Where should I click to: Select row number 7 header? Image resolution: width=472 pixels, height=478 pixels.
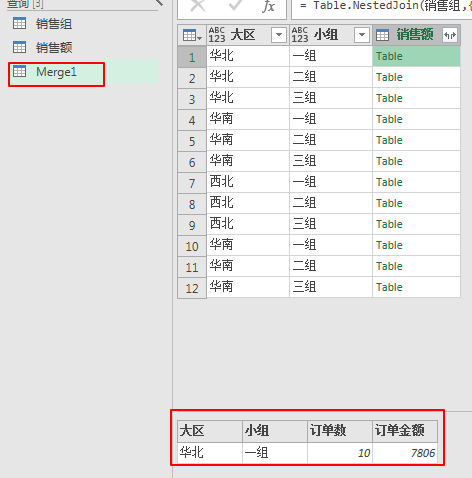192,183
